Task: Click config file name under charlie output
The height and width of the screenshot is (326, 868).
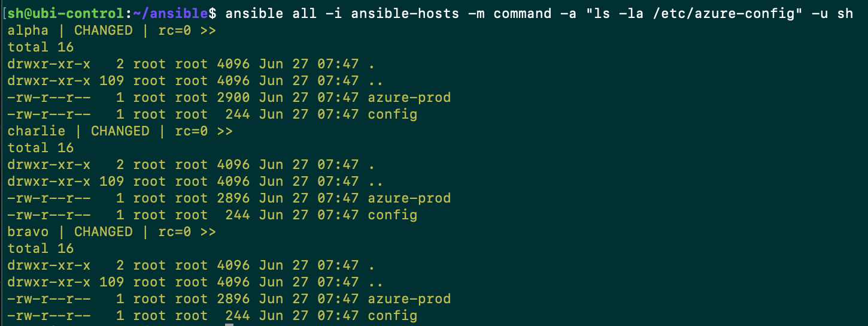Action: 393,215
